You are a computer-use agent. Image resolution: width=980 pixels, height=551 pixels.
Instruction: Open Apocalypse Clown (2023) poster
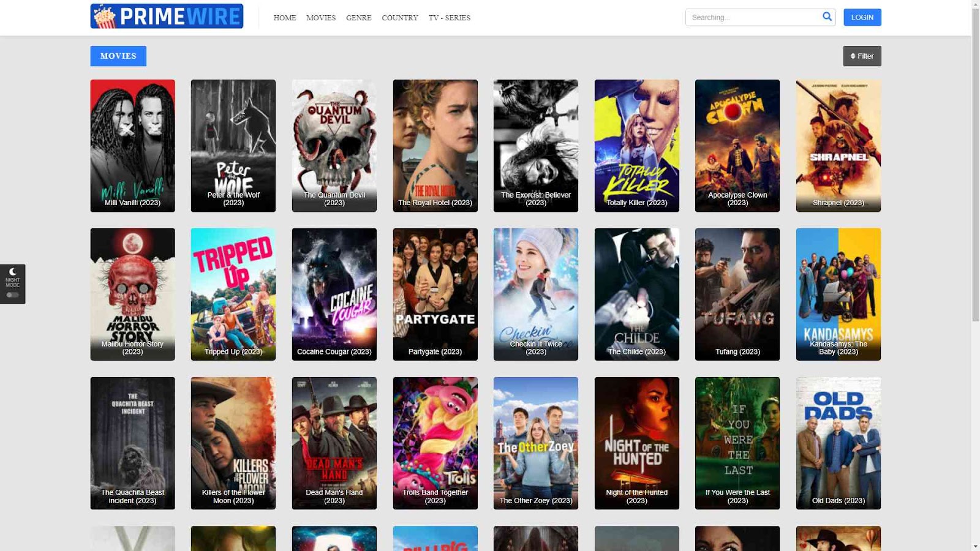[737, 146]
